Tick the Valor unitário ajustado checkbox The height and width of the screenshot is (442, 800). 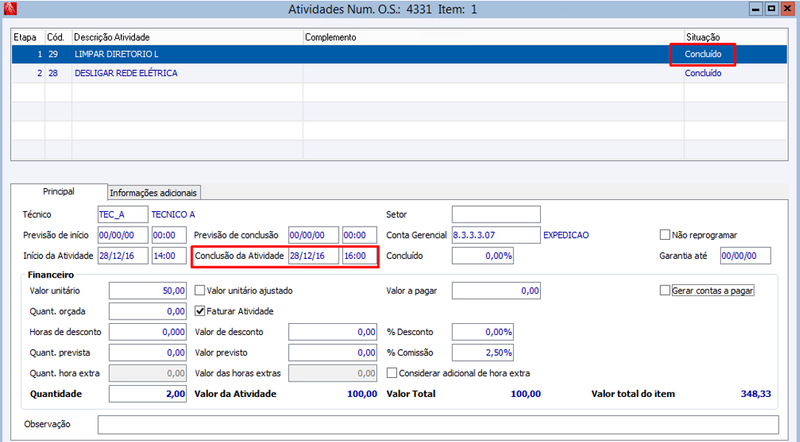click(199, 290)
